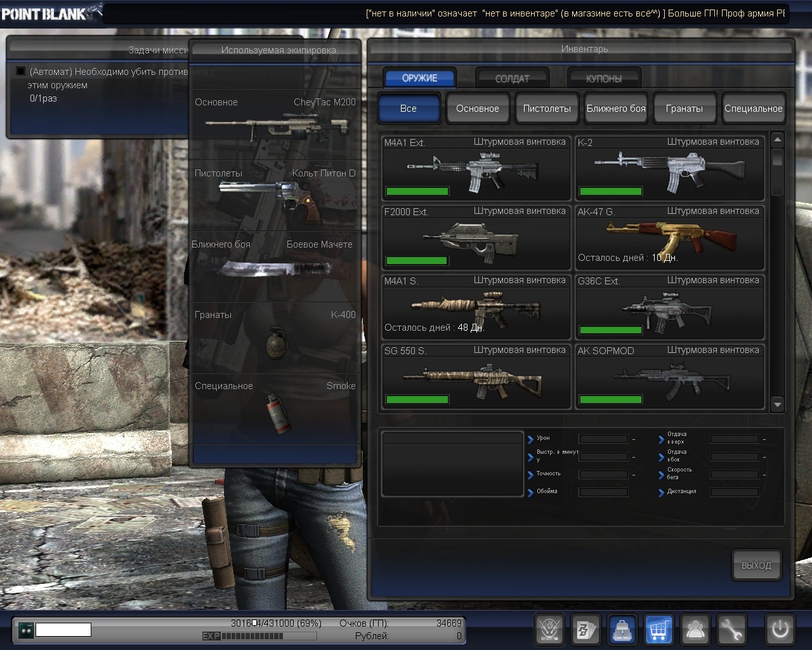Click the G36C Ext. green durability bar
The image size is (812, 650).
tap(611, 330)
